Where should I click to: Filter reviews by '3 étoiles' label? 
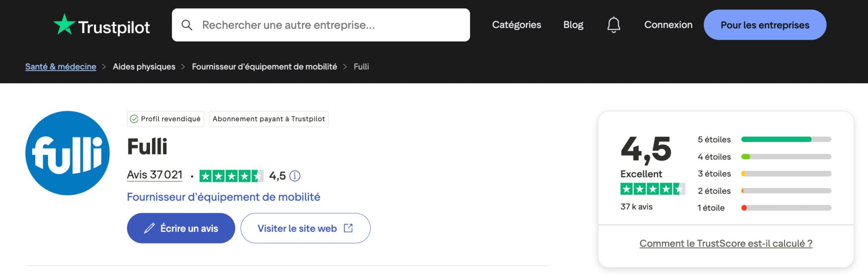click(714, 174)
